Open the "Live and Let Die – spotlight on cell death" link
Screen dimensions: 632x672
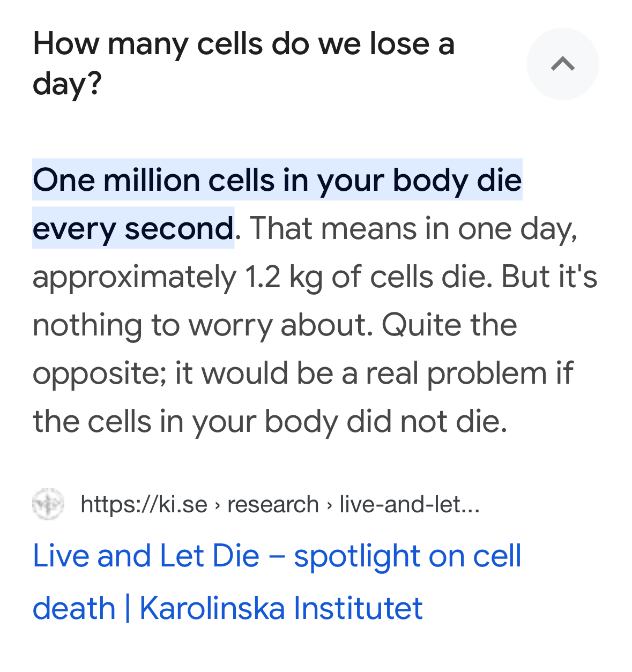(x=277, y=582)
